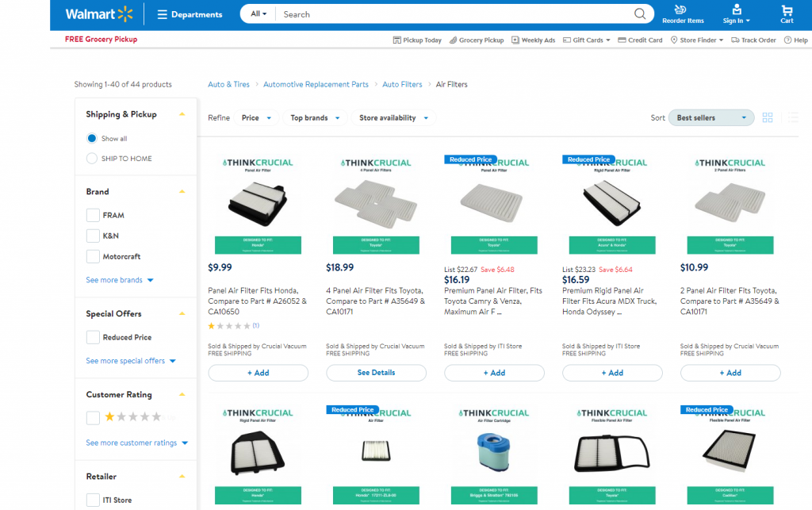
Task: Click See more brands
Action: pyautogui.click(x=120, y=280)
